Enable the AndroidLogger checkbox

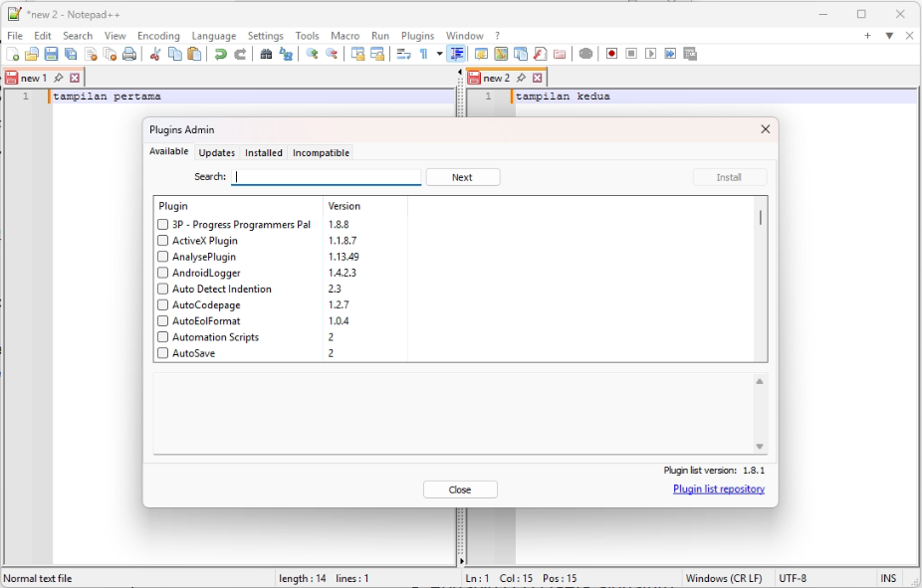pos(163,273)
